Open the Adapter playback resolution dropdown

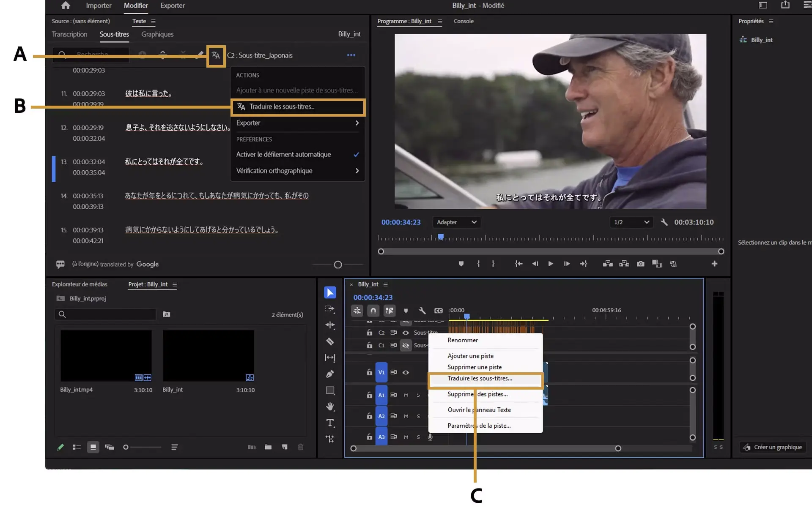tap(456, 222)
